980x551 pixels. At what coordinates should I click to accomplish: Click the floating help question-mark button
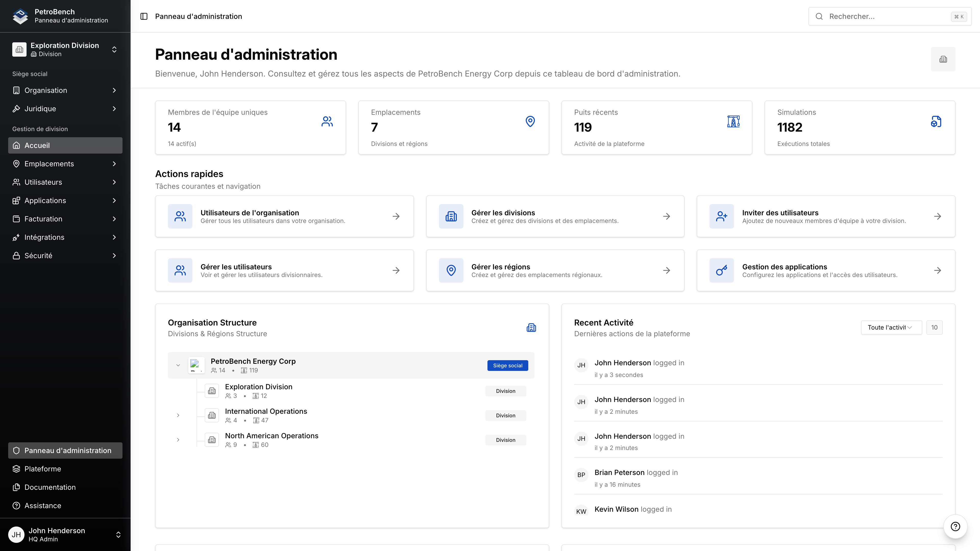pyautogui.click(x=955, y=526)
